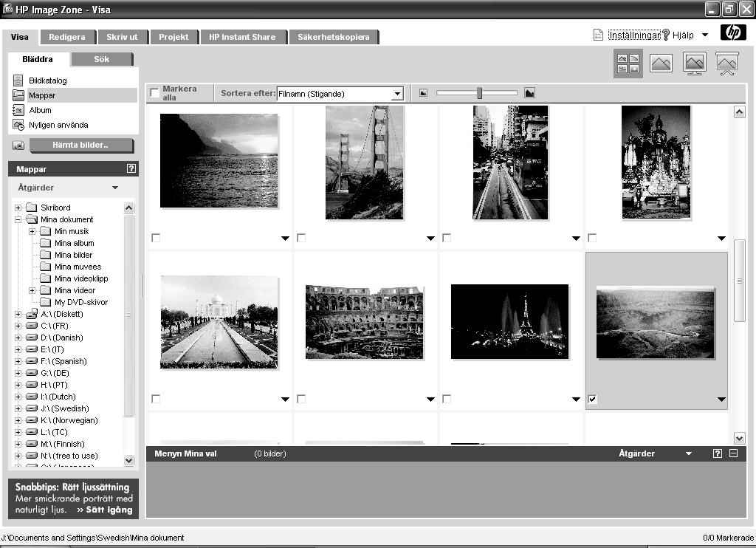Click the HP logo icon

click(733, 32)
